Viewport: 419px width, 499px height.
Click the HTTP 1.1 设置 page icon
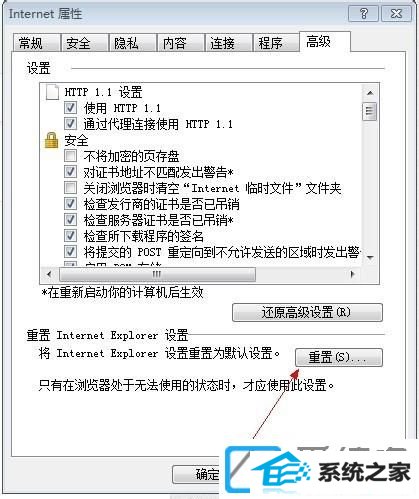point(52,92)
